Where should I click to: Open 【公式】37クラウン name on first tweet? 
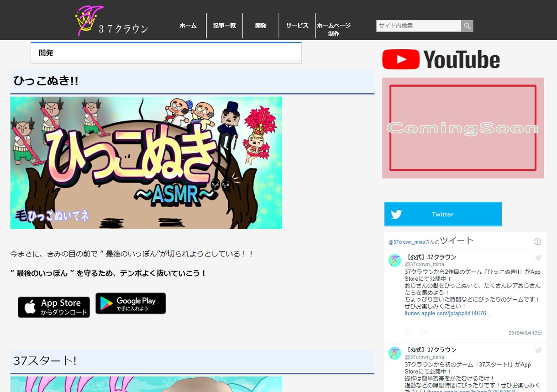point(431,257)
